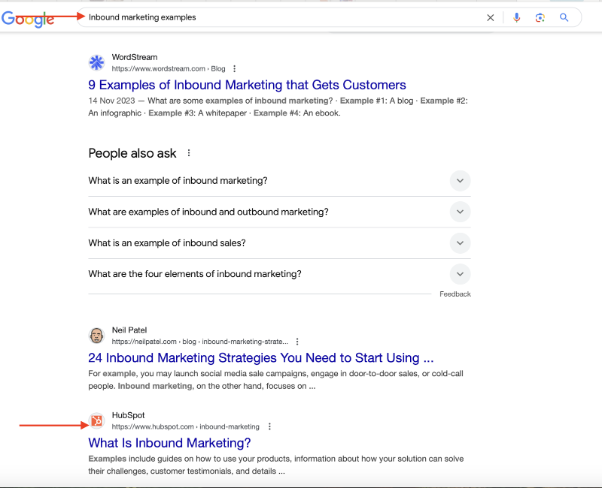Click the WordStream site name
The height and width of the screenshot is (488, 602).
click(134, 57)
